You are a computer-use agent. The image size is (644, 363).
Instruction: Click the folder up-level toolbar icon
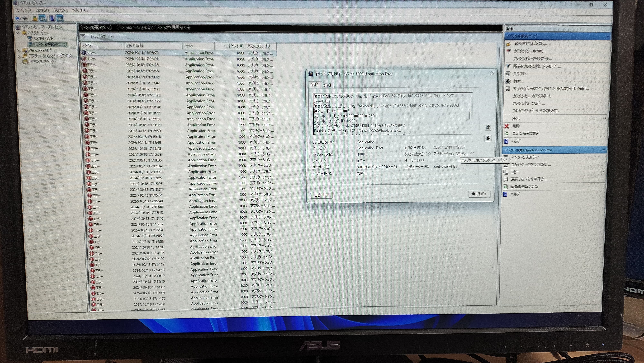[34, 18]
